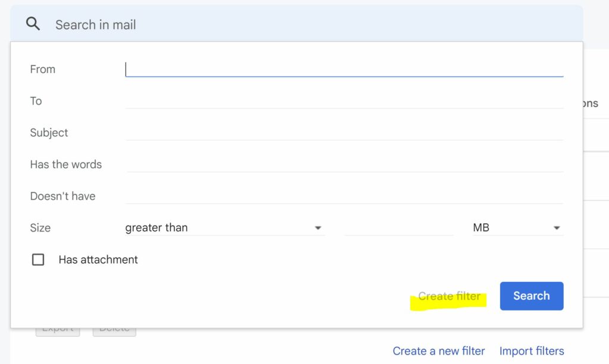Click the Size number input field
This screenshot has width=609, height=364.
(398, 228)
